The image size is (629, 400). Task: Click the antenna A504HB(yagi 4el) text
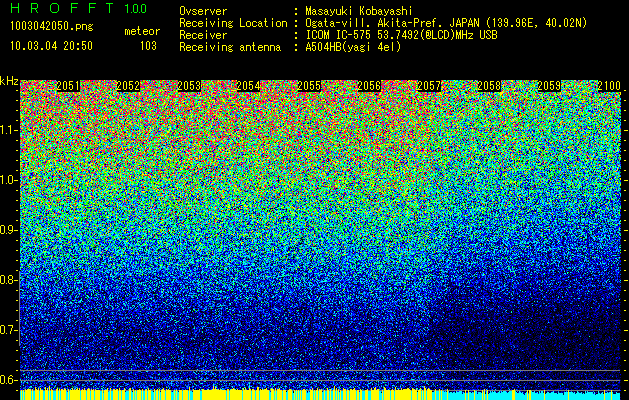click(x=353, y=47)
